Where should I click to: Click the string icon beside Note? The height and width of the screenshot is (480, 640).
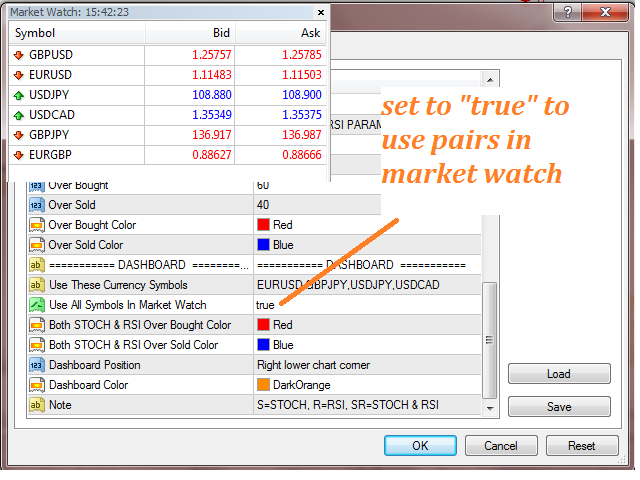coord(36,405)
